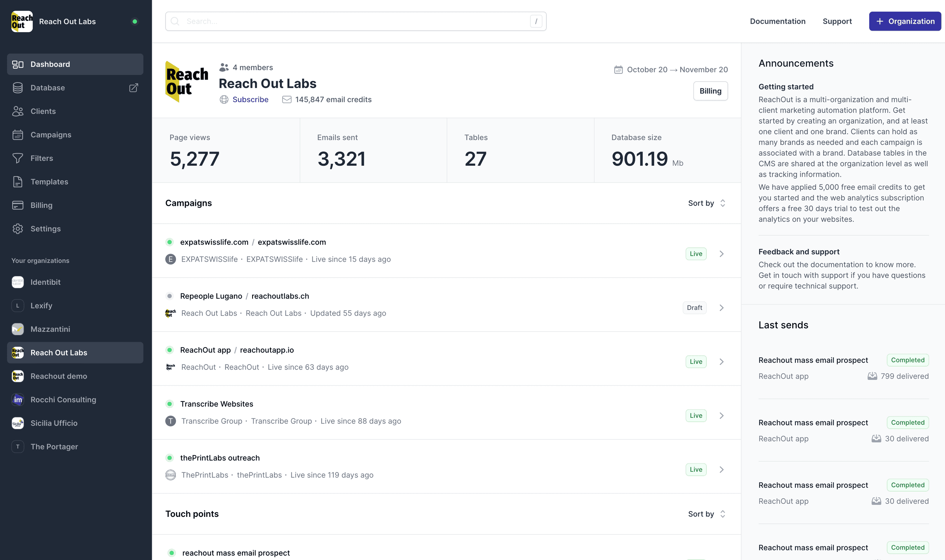The width and height of the screenshot is (945, 560).
Task: Click the 145,847 email credits text
Action: point(333,99)
